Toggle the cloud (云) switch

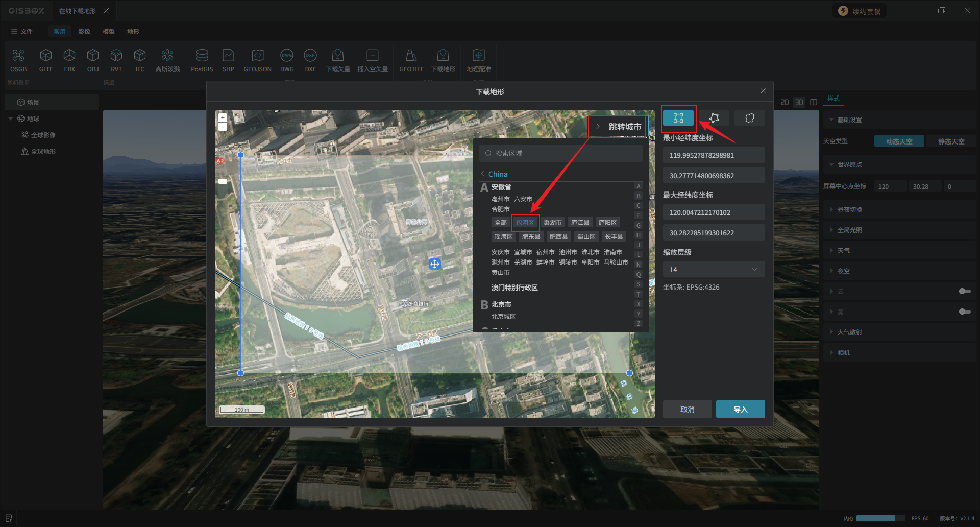[x=964, y=291]
